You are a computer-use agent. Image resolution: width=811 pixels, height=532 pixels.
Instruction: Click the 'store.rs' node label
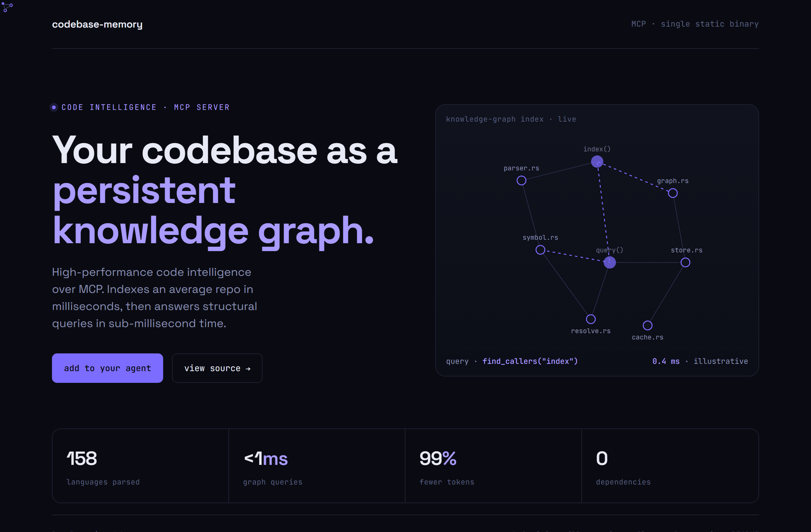[x=686, y=250]
